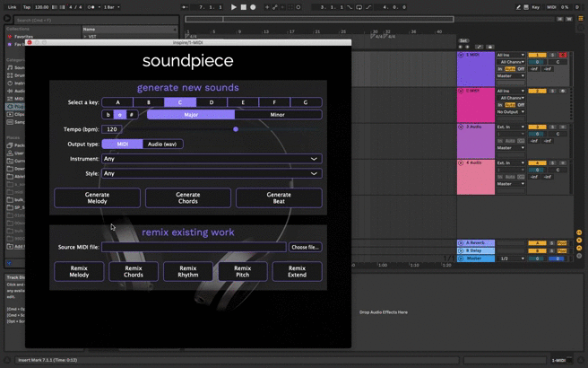Click the tempo slider handle
This screenshot has height=368, width=588.
coord(236,129)
